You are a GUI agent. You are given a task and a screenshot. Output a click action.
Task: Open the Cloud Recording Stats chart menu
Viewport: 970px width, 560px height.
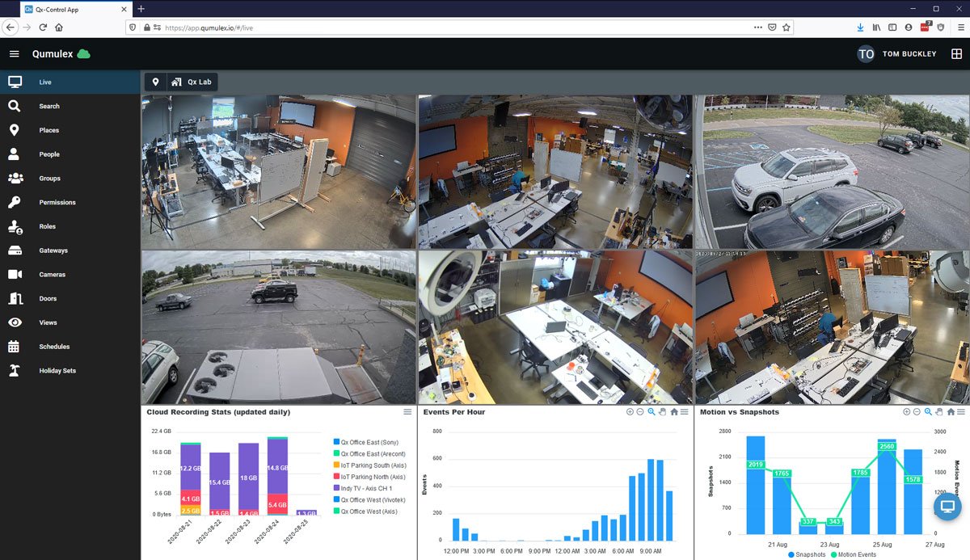pyautogui.click(x=407, y=412)
